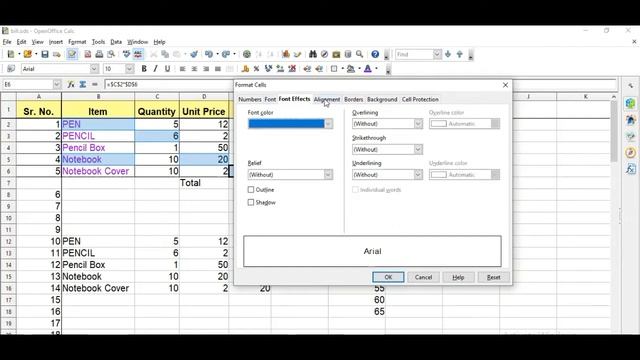Align cell text left
The width and height of the screenshot is (640, 360).
182,69
